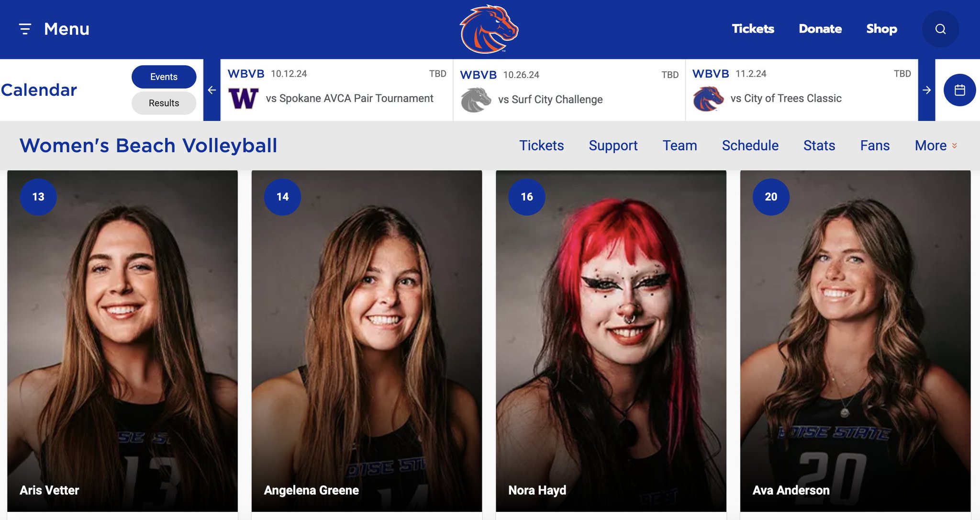
Task: Click the Shop link in header
Action: tap(881, 29)
